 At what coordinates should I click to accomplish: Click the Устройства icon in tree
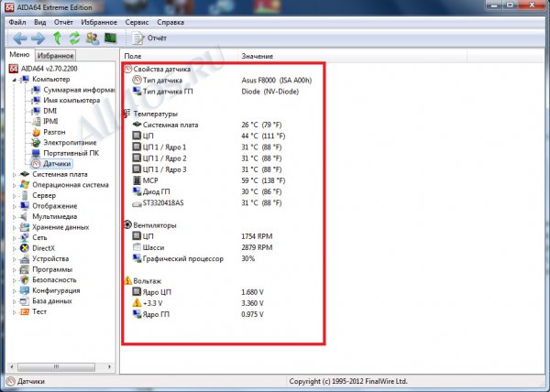click(25, 259)
